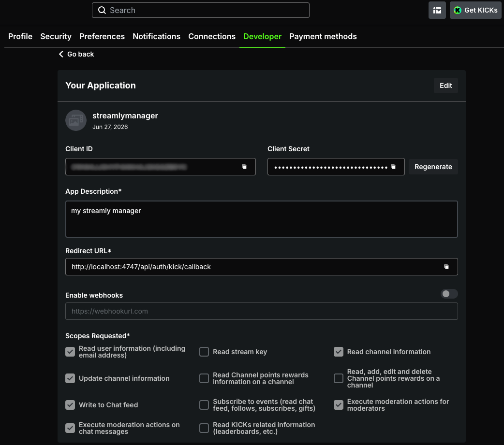Regenerate the Client Secret

(x=433, y=167)
